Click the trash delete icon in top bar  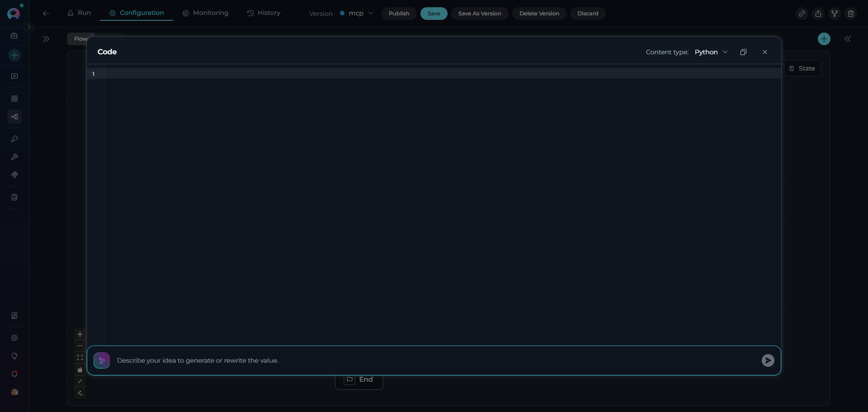click(x=850, y=14)
